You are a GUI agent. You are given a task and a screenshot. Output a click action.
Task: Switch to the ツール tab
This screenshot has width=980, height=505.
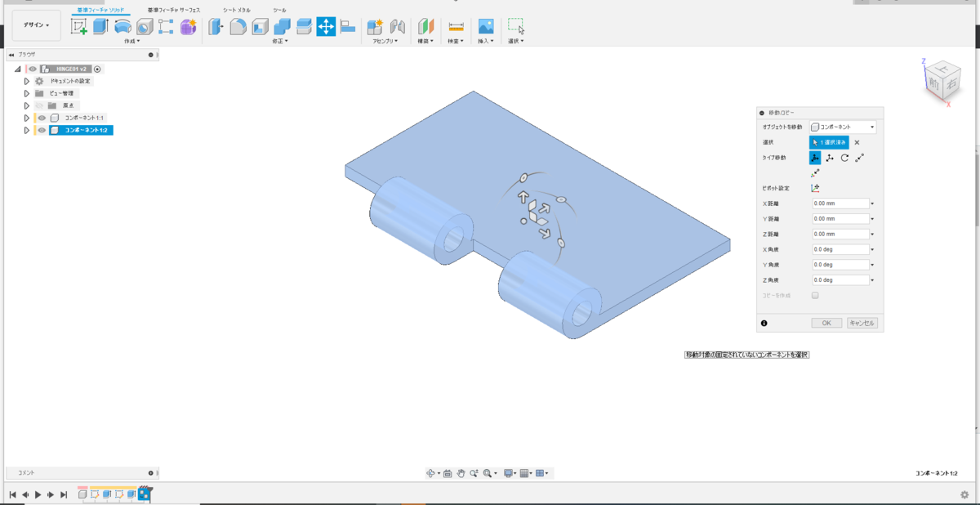click(279, 10)
